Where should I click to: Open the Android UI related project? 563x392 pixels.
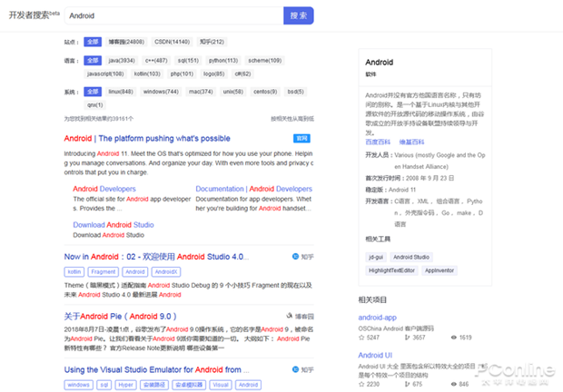375,355
